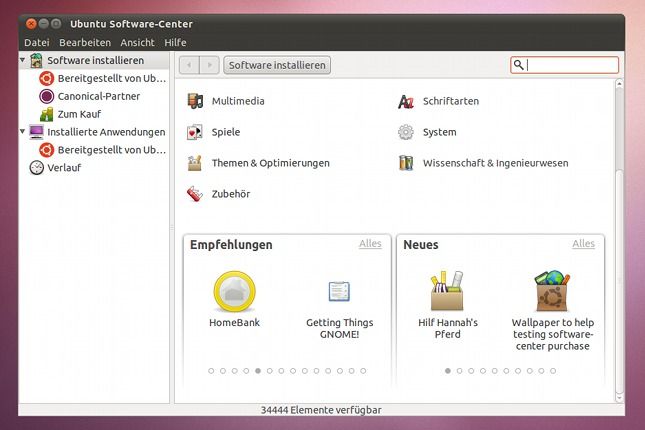Open Getting Things GNOME! icon
Screen dimensions: 645x430
[x=339, y=291]
